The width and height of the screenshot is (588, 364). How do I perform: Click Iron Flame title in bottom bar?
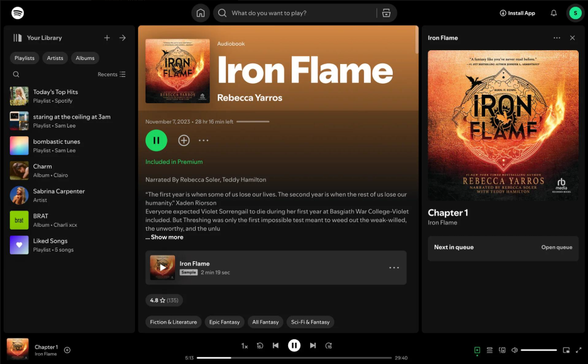(46, 354)
